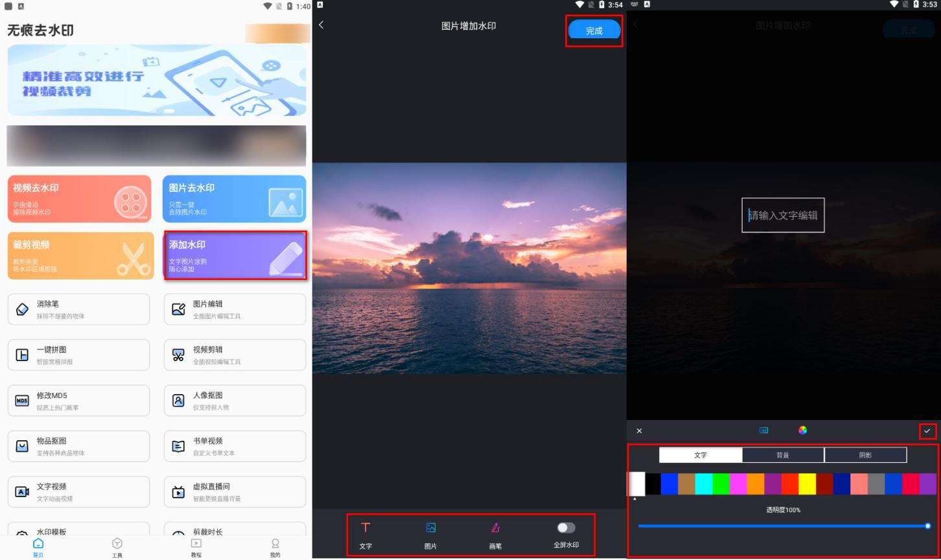Tap the 精准高效进行视频裁剪 banner
This screenshot has width=941, height=560.
coord(157,80)
